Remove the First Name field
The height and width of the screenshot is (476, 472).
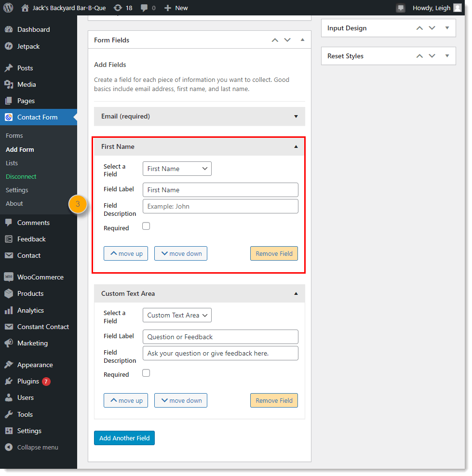tap(274, 253)
